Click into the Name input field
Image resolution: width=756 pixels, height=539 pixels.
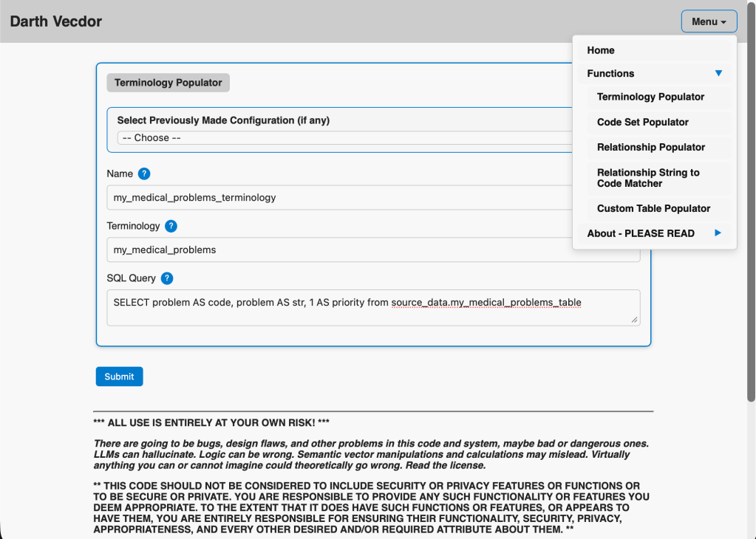(x=340, y=197)
